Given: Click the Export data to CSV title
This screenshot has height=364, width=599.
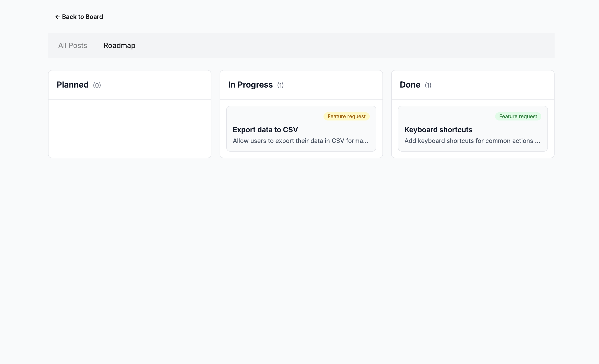Looking at the screenshot, I should [265, 130].
